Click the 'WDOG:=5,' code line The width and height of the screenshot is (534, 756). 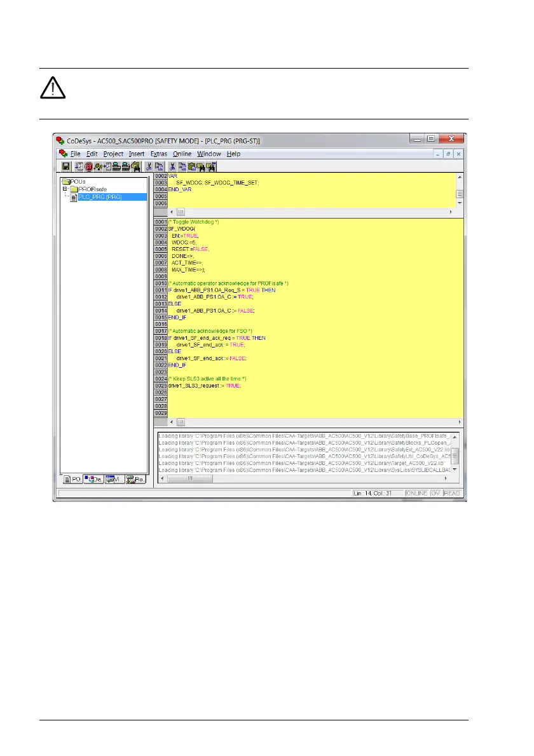(x=184, y=243)
